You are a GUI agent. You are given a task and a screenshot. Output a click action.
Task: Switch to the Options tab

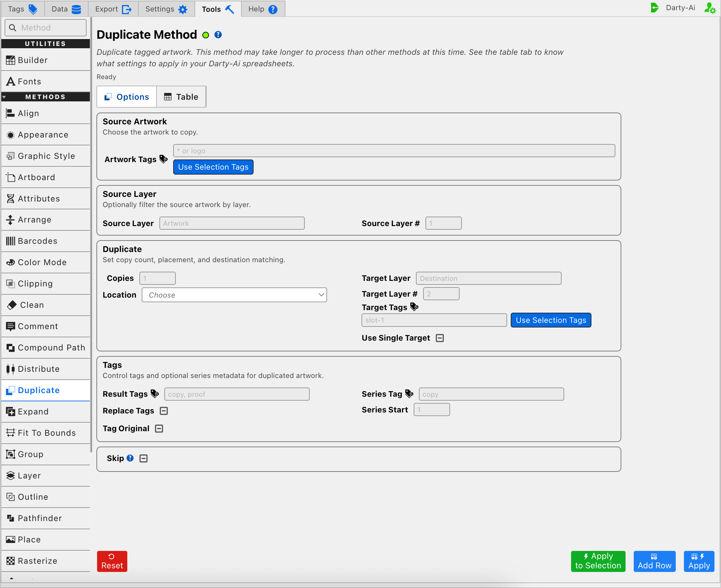tap(127, 97)
